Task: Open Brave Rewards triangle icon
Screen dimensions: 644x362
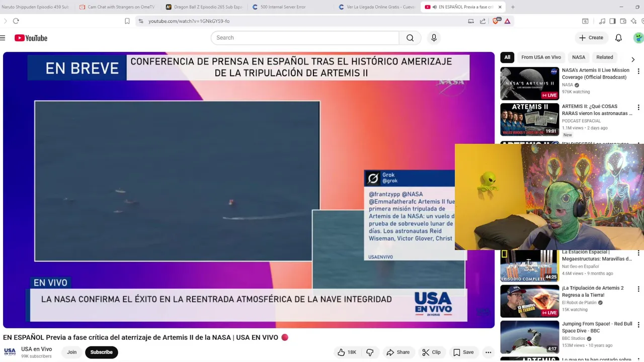Action: point(507,21)
